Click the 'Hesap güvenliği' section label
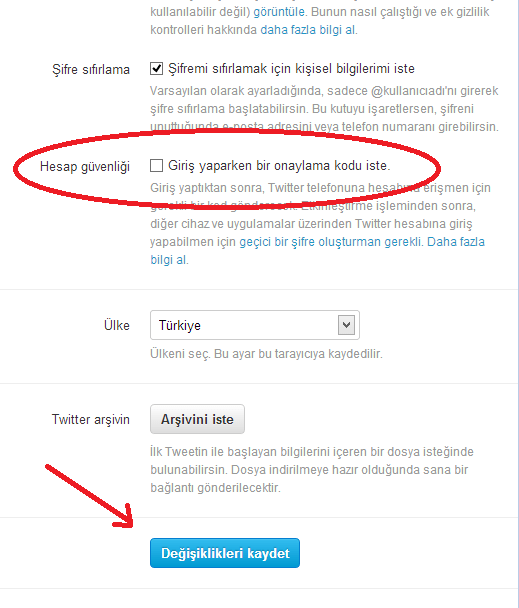Screen dimensions: 519x608 [85, 166]
